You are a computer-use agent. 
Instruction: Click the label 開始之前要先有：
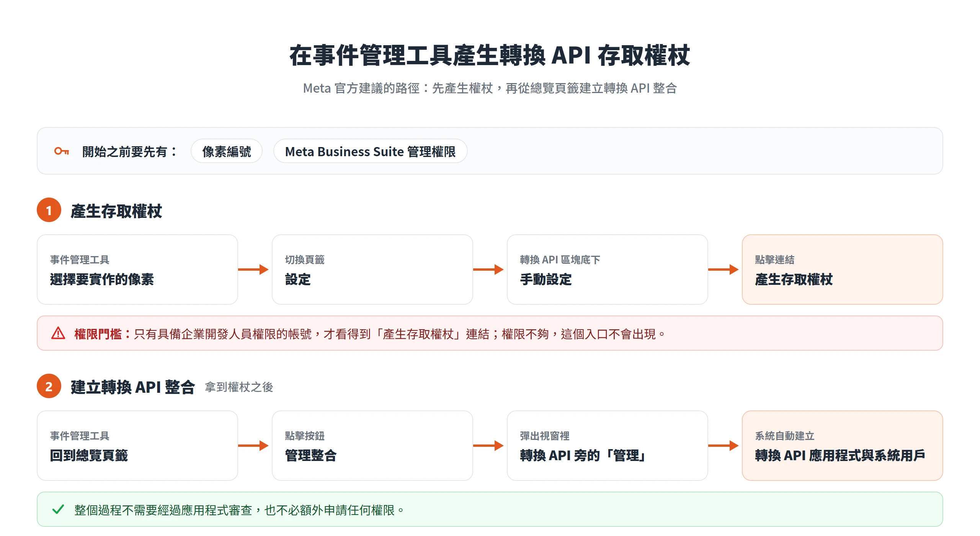click(130, 152)
